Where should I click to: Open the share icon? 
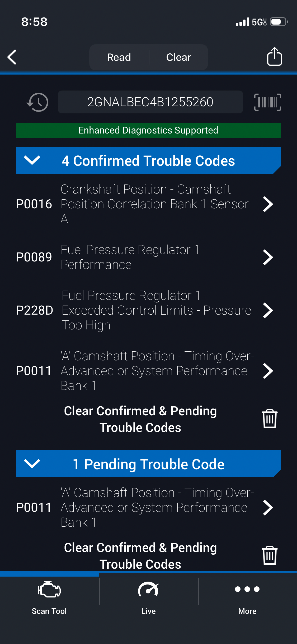[274, 57]
